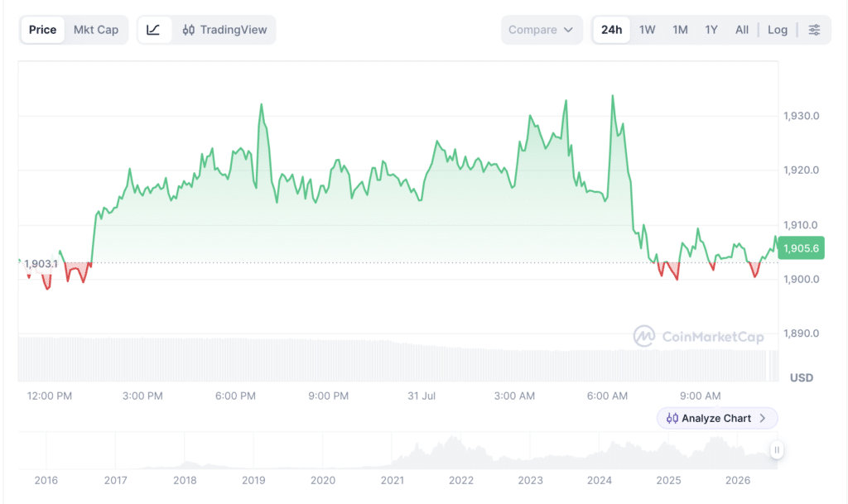Click 2020 on the history timeline
848x504 pixels.
coord(323,480)
